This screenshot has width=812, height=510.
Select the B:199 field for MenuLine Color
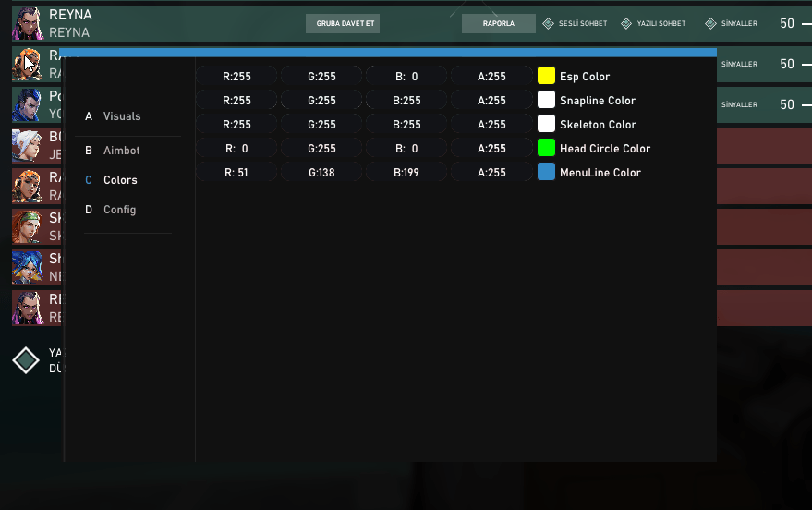pos(406,173)
